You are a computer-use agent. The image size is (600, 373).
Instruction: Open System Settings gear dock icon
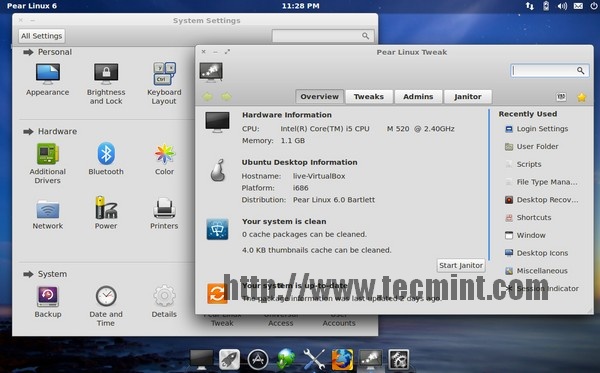tap(399, 360)
